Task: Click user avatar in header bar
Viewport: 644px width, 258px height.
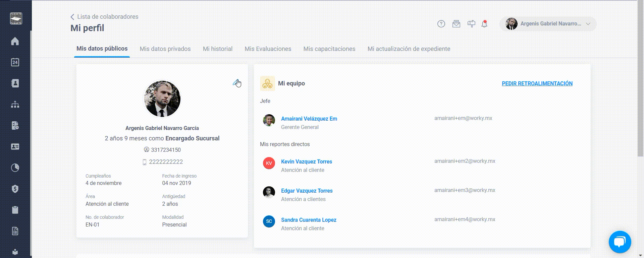Action: click(512, 24)
